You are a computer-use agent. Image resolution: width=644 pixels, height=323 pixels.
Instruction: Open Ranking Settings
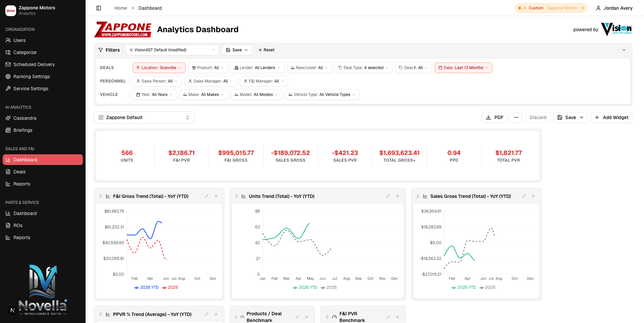(x=43, y=76)
